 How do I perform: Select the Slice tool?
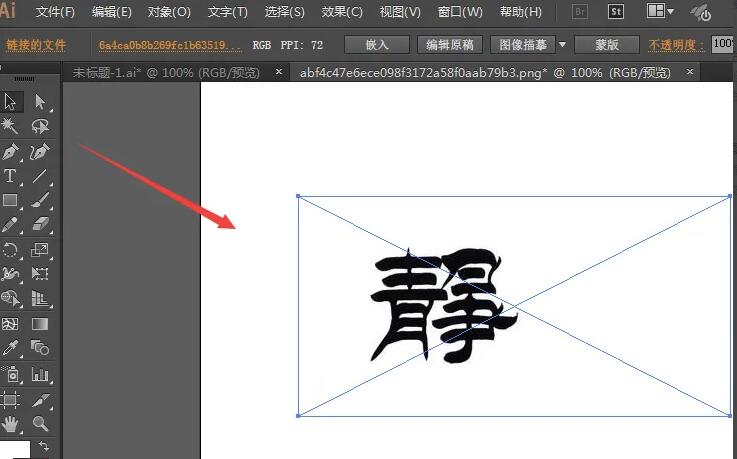40,400
